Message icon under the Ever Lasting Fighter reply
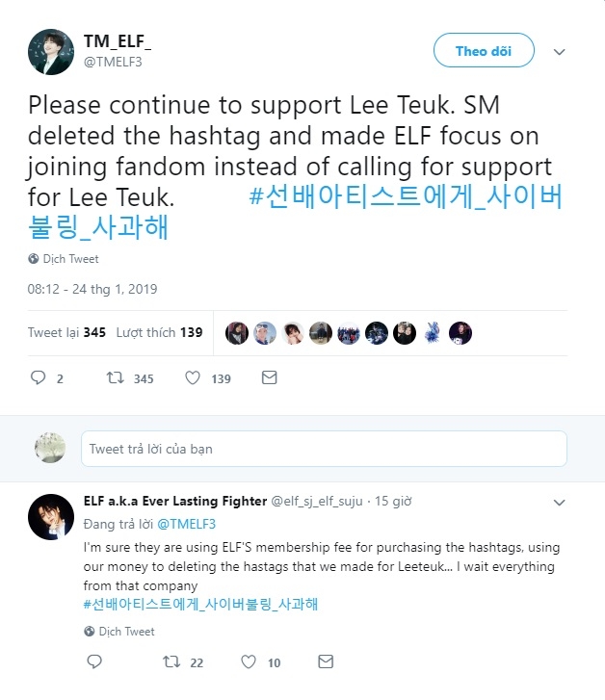Image resolution: width=605 pixels, height=700 pixels. click(x=326, y=661)
